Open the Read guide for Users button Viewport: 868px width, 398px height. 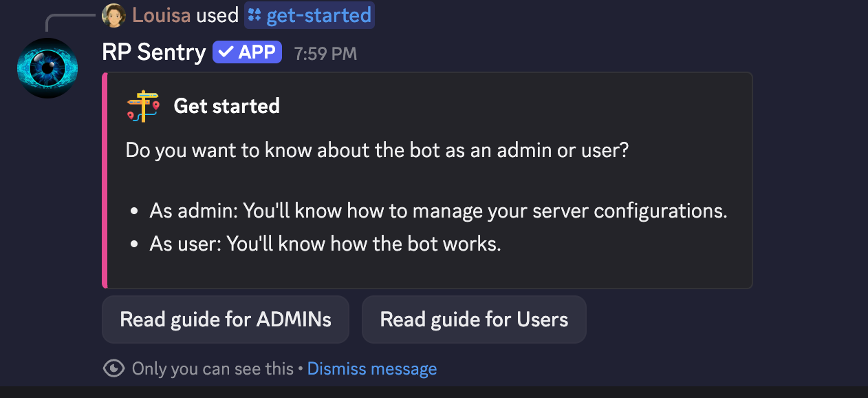(474, 320)
